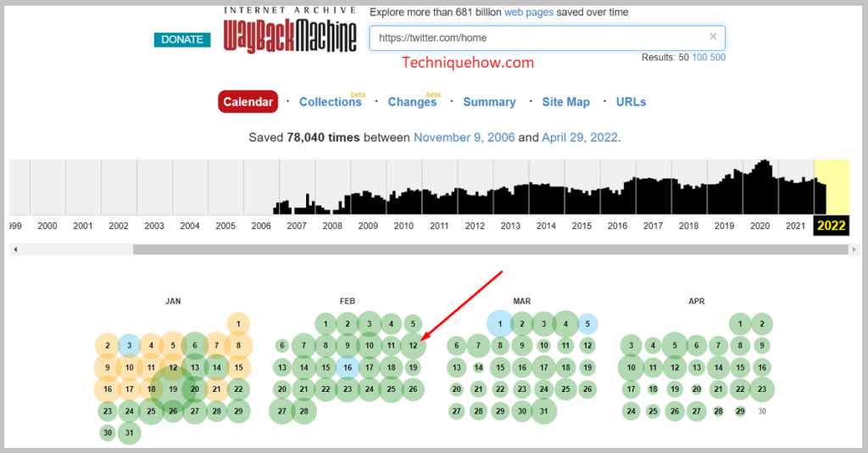Select year 2021 on the timeline

click(x=795, y=226)
